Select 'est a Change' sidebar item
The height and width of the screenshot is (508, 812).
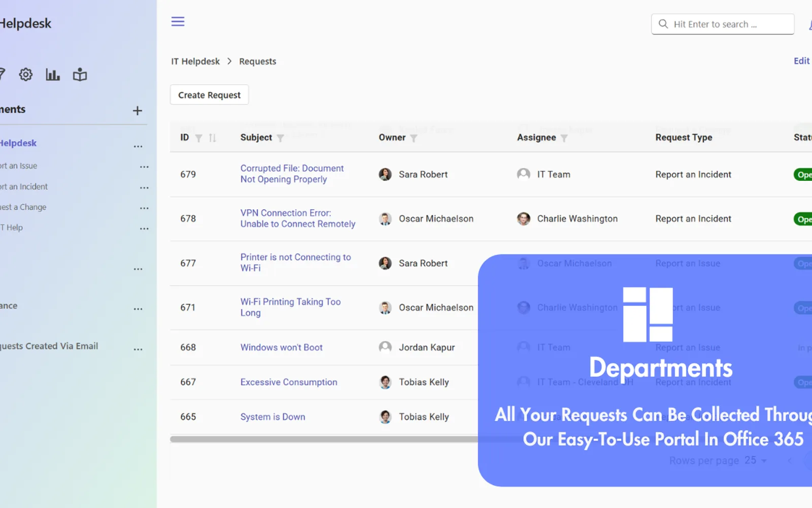click(23, 207)
